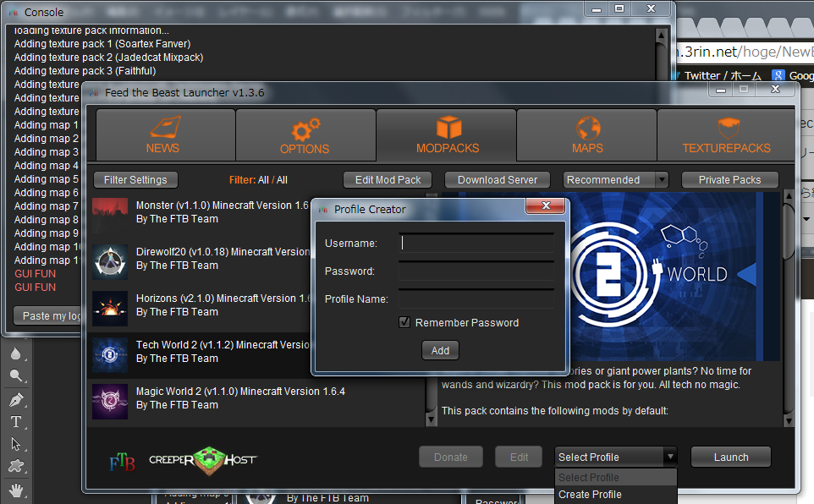Select the Blur (droplet) tool in the background toolbar
Viewport: 814px width, 504px height.
click(x=15, y=353)
